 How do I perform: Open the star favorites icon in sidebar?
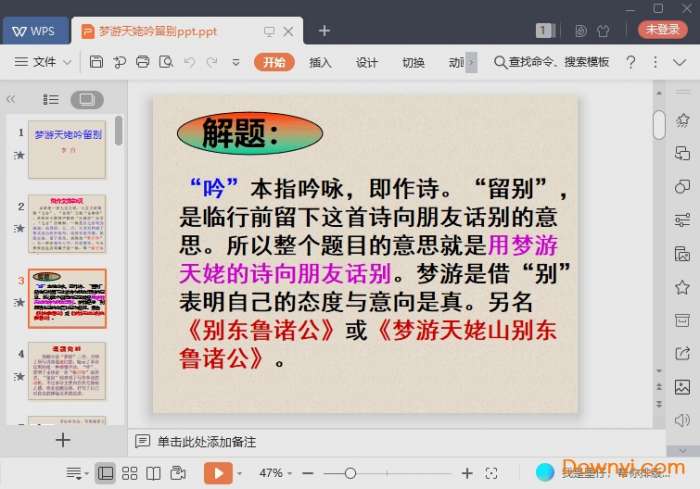pyautogui.click(x=683, y=287)
